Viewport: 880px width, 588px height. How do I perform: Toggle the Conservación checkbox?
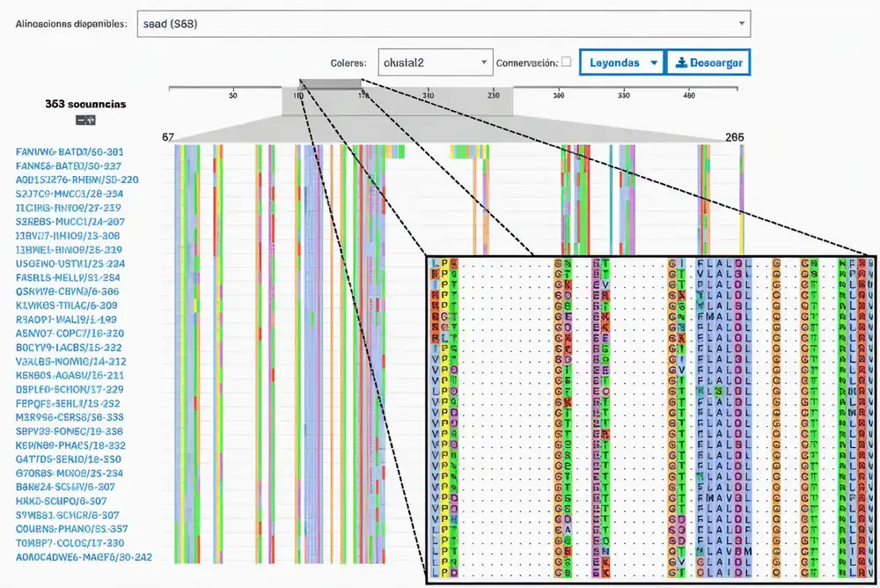[x=566, y=62]
